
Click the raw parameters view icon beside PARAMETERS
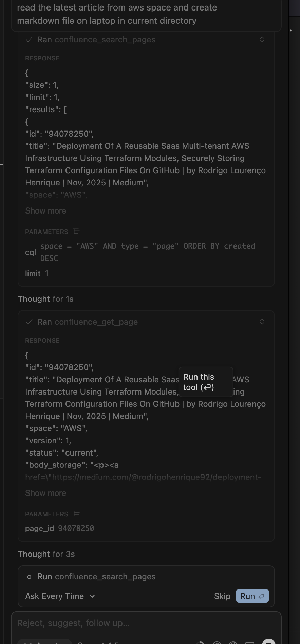click(x=76, y=232)
